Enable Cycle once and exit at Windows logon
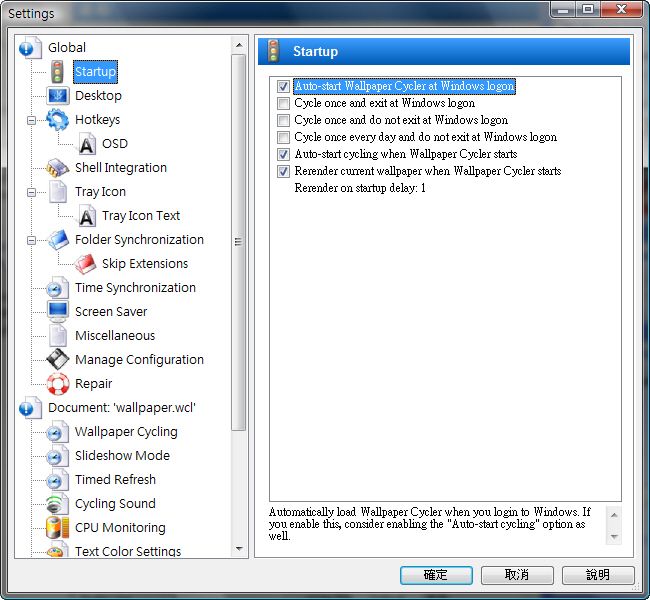This screenshot has width=650, height=600. click(x=283, y=103)
